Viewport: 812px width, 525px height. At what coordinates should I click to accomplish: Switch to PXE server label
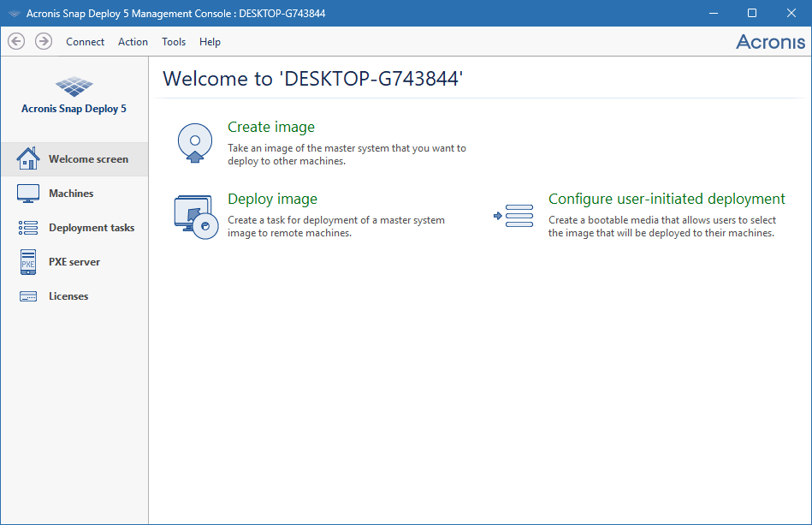[x=74, y=262]
